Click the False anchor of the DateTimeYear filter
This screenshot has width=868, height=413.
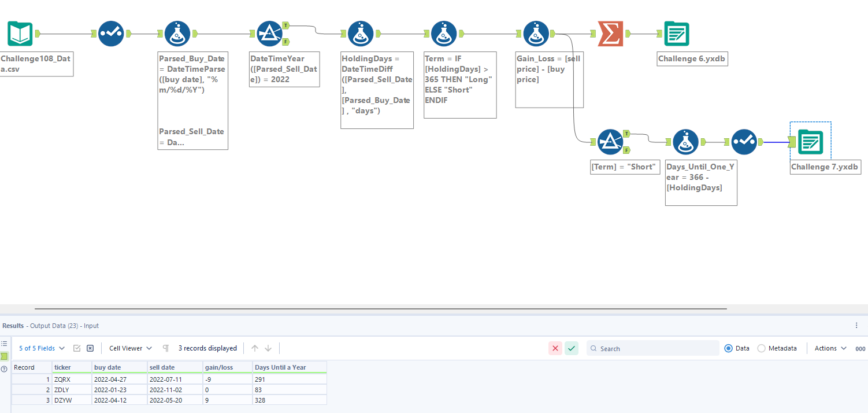[286, 42]
